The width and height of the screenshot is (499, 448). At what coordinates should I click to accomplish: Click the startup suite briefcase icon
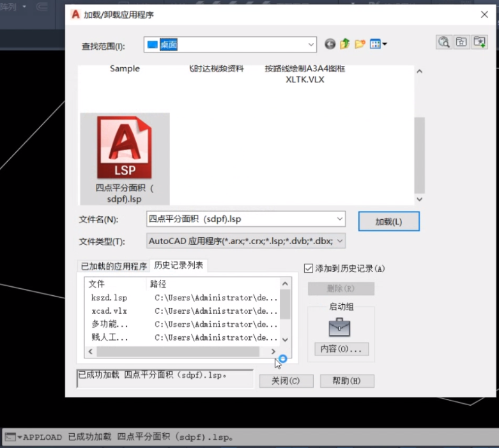click(x=339, y=327)
